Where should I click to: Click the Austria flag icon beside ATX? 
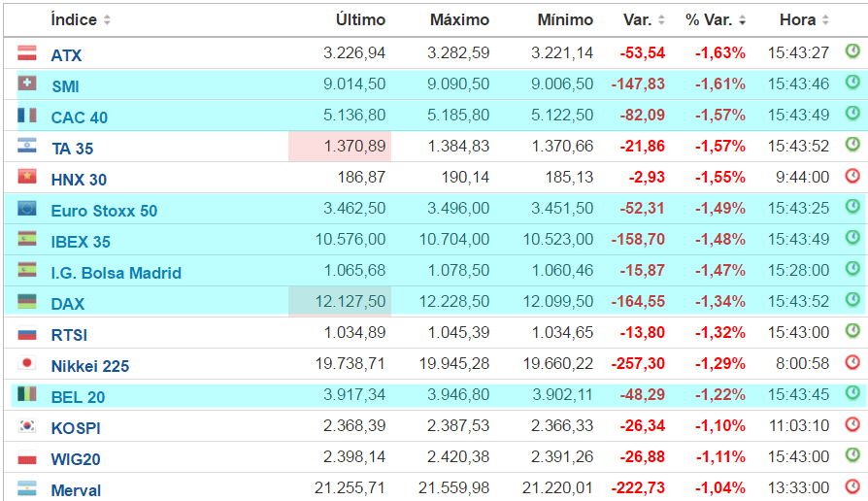pos(27,53)
